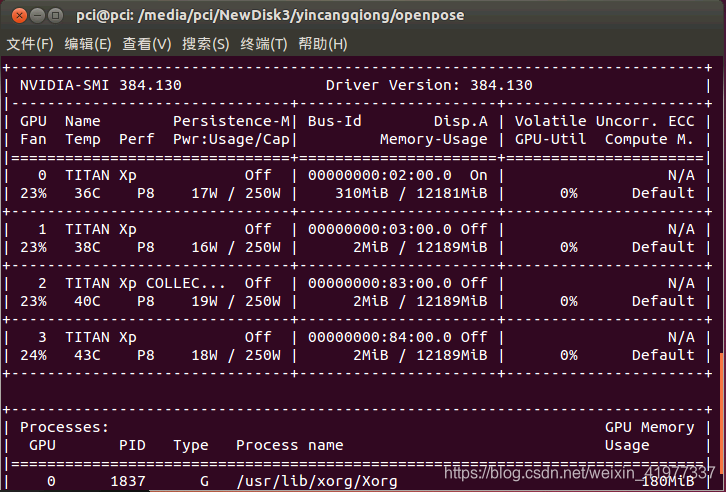The height and width of the screenshot is (492, 726).
Task: Click the '40C' temperature value
Action: pyautogui.click(x=87, y=301)
